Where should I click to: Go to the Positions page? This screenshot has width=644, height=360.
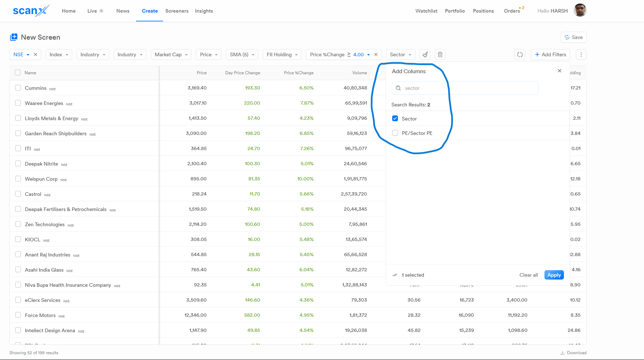coord(483,11)
